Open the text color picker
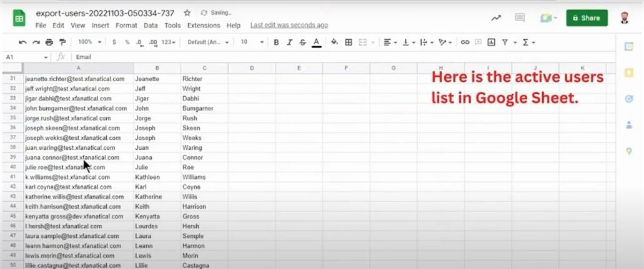This screenshot has height=269, width=644. click(x=316, y=42)
